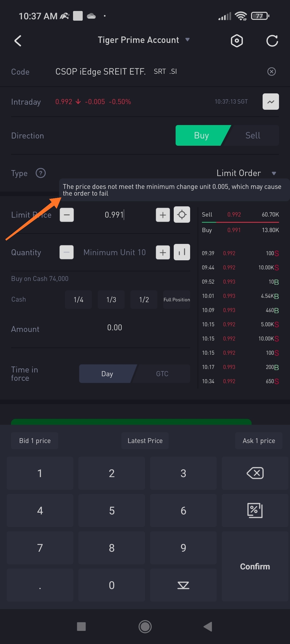Collapse the numeric keypad with down arrow
The height and width of the screenshot is (644, 290).
coord(183,585)
